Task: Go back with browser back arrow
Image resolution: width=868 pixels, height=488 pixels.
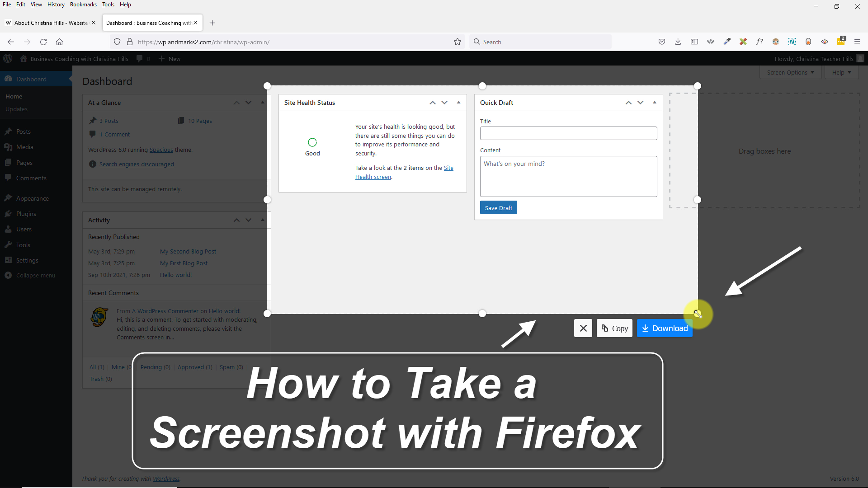Action: coord(11,42)
